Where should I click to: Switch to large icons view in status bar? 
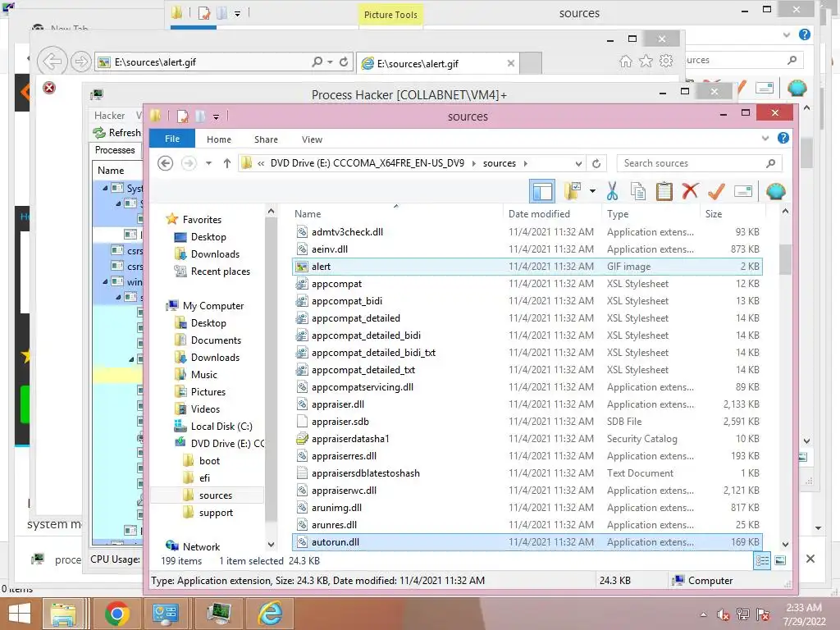pyautogui.click(x=781, y=561)
